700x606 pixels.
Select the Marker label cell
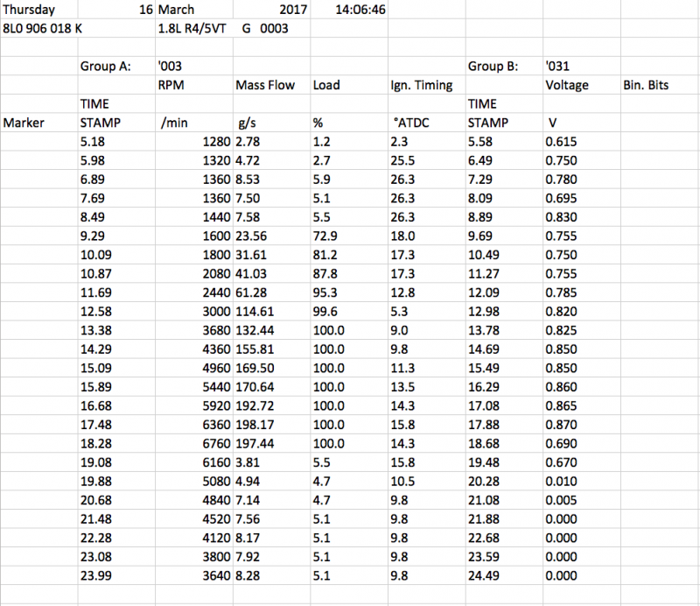(x=24, y=123)
